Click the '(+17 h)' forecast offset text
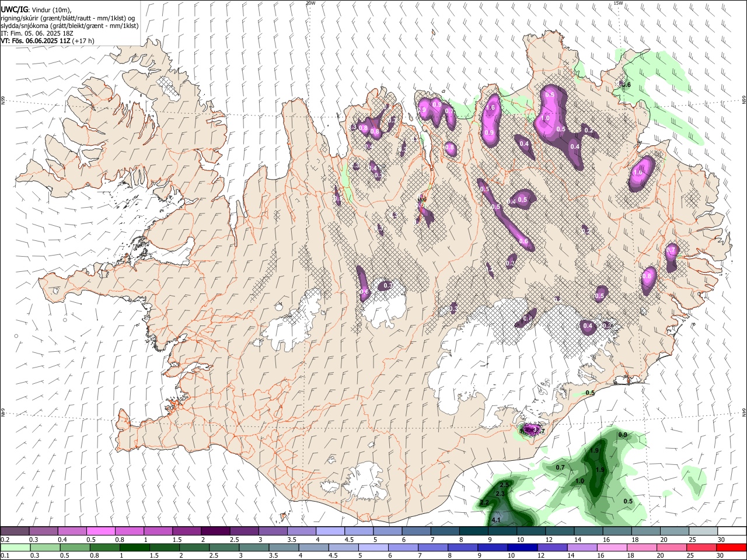Screen dimensions: 747x560 84,41
